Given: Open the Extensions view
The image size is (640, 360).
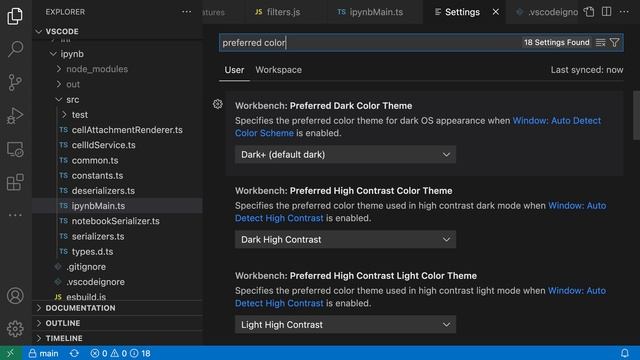Looking at the screenshot, I should point(15,182).
